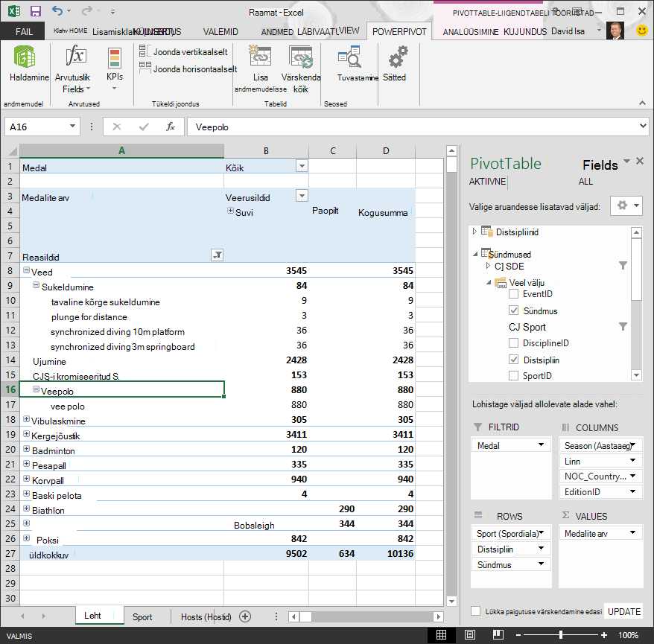654x644 pixels.
Task: Click the worksheet vertical scroll down arrow
Action: point(451,601)
